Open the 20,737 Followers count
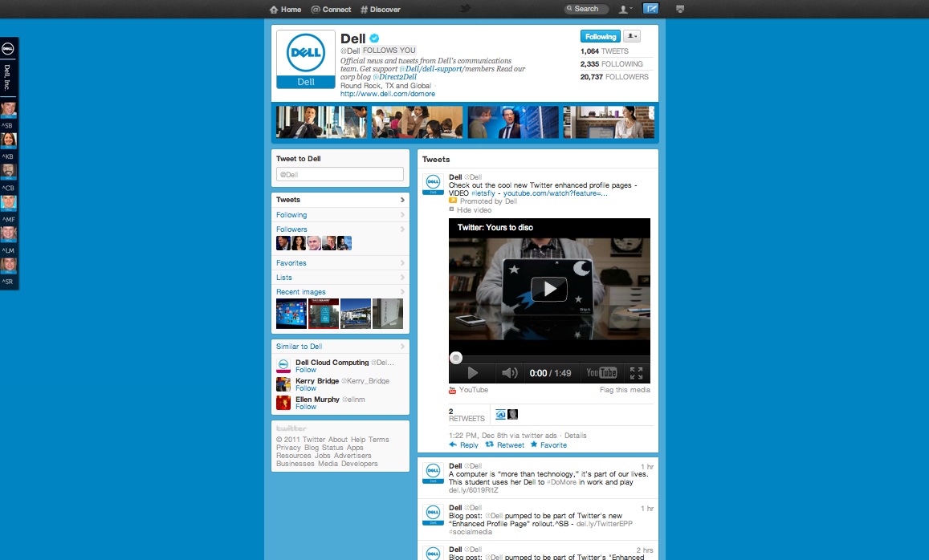Image resolution: width=929 pixels, height=560 pixels. (x=614, y=77)
